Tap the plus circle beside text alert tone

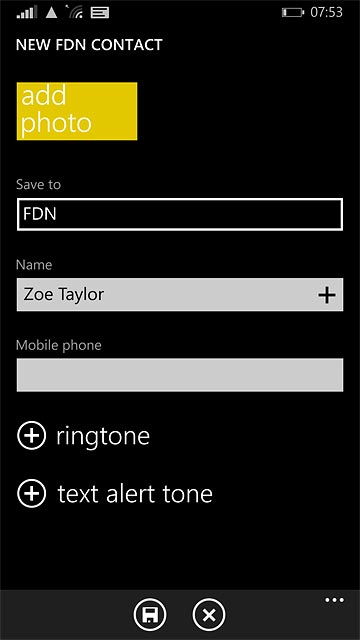[31, 493]
